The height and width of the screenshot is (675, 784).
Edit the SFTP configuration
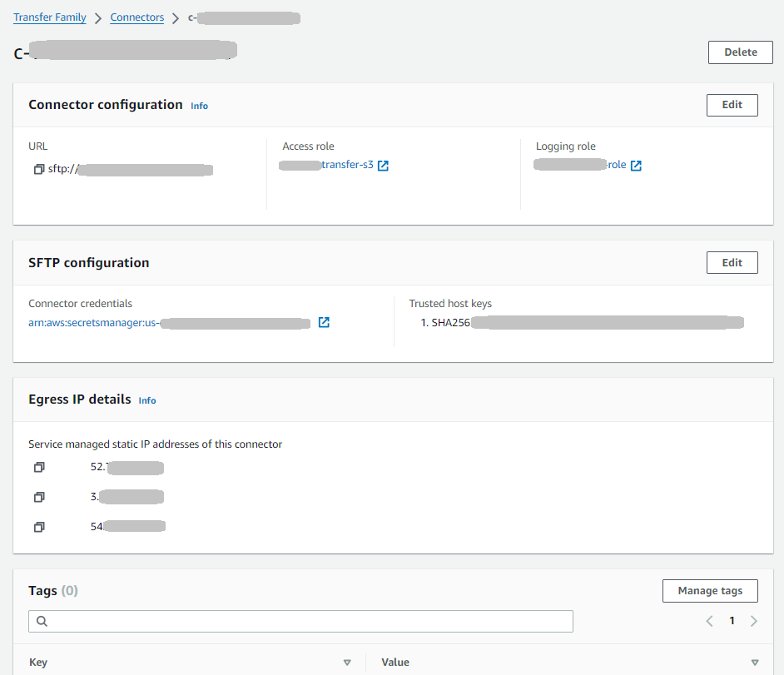(x=732, y=262)
